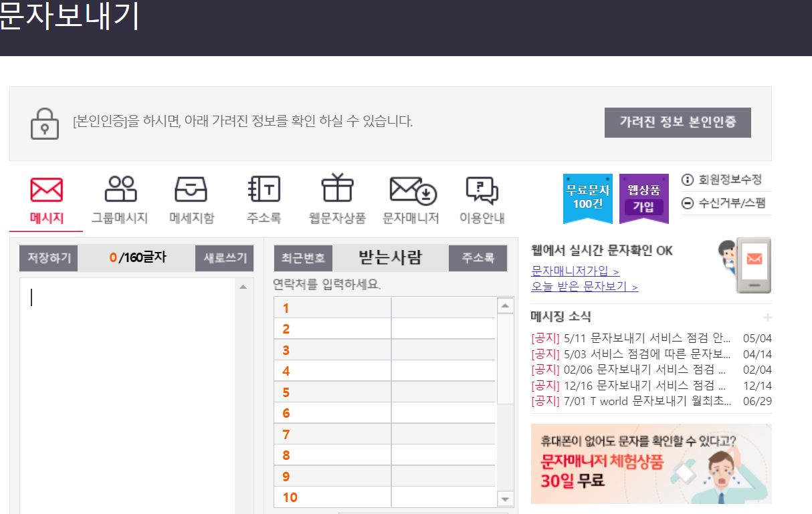Open the 오늘 받은 문자보기 link

click(579, 285)
